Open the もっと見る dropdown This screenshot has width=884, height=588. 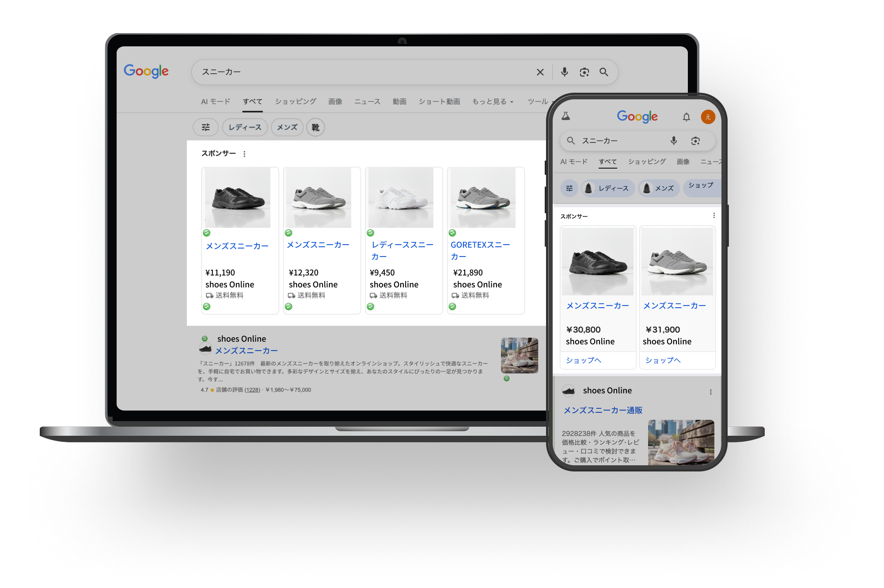492,101
